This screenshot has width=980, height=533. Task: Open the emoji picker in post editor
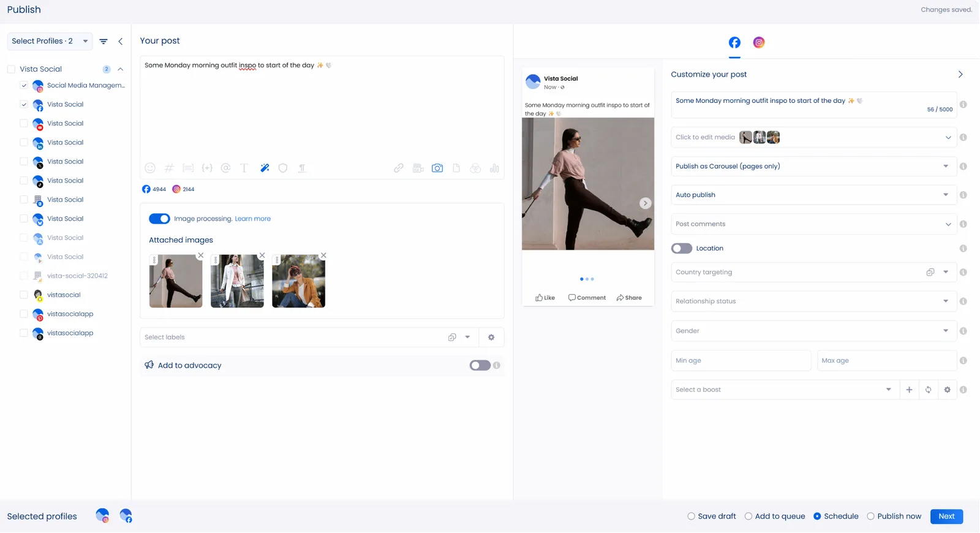[150, 168]
